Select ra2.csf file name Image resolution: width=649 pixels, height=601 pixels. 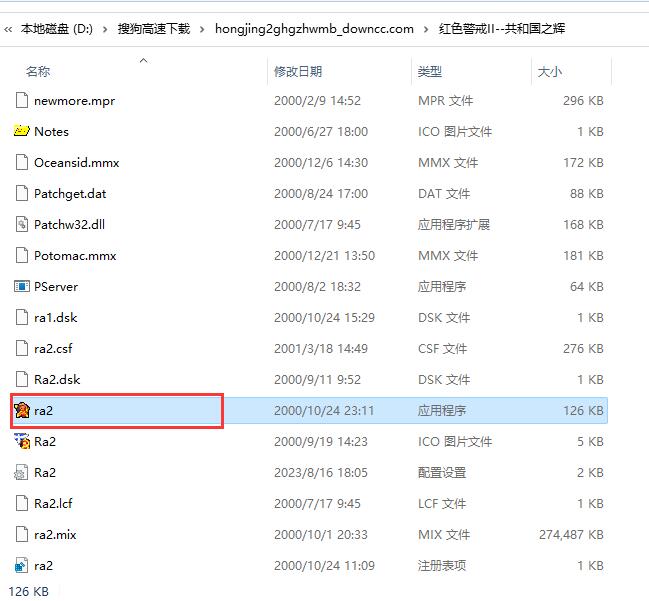pos(53,349)
